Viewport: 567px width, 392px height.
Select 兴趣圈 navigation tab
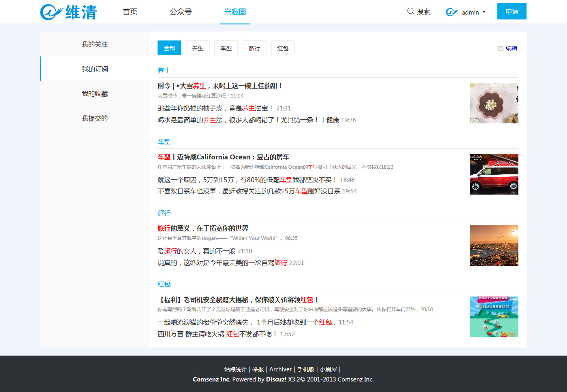tap(235, 12)
